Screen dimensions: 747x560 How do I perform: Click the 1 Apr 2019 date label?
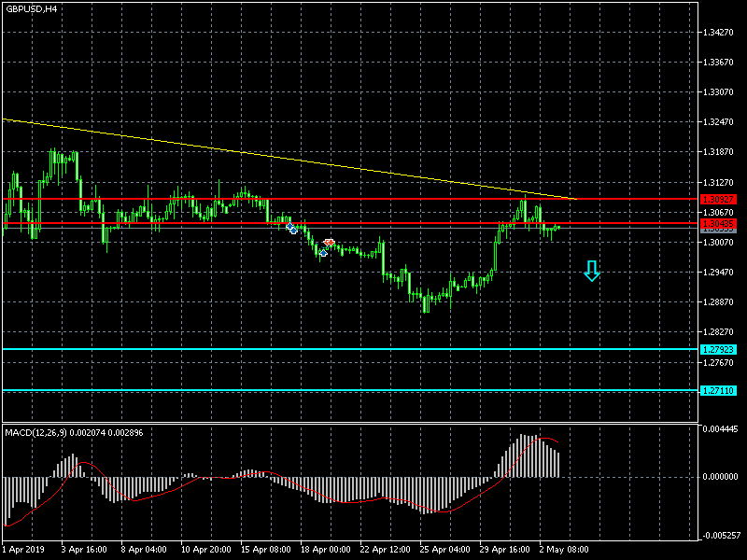23,550
